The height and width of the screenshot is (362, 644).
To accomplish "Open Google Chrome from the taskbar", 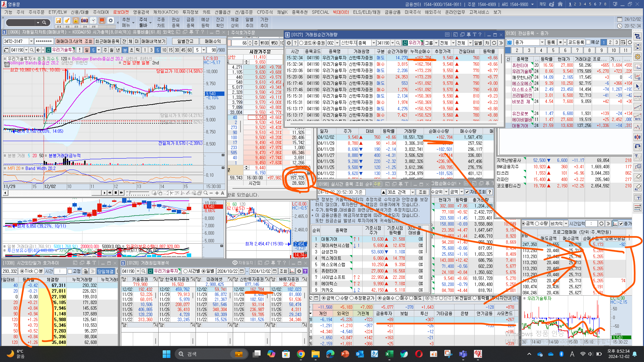I will point(301,354).
